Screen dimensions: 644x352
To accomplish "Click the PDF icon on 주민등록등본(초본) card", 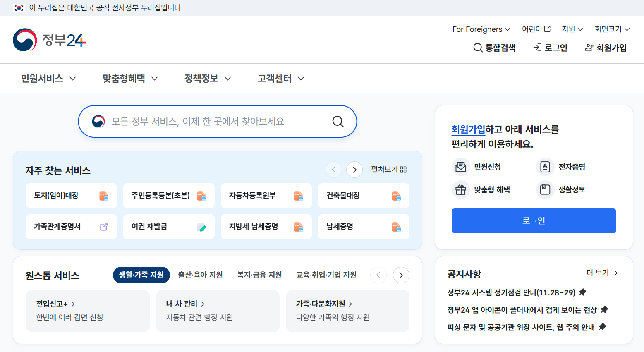I will [201, 196].
